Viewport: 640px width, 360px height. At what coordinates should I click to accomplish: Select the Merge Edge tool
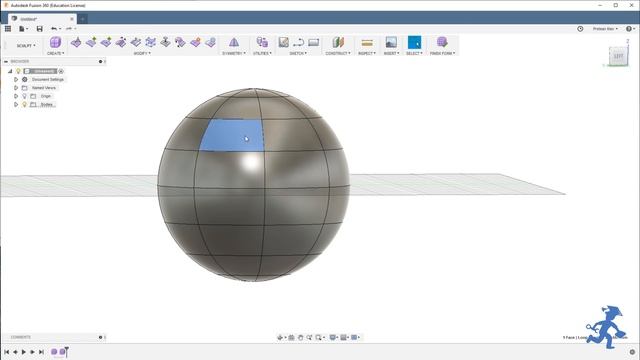coord(136,42)
